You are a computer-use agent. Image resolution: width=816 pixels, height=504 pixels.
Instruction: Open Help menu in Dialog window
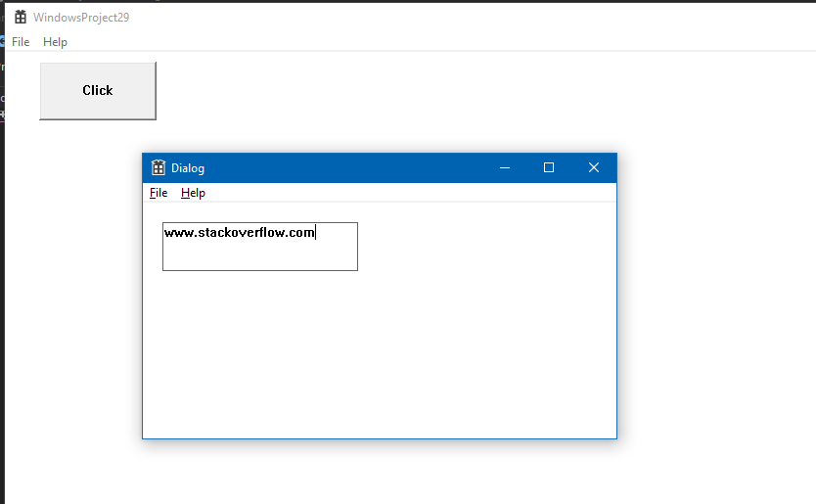point(193,193)
